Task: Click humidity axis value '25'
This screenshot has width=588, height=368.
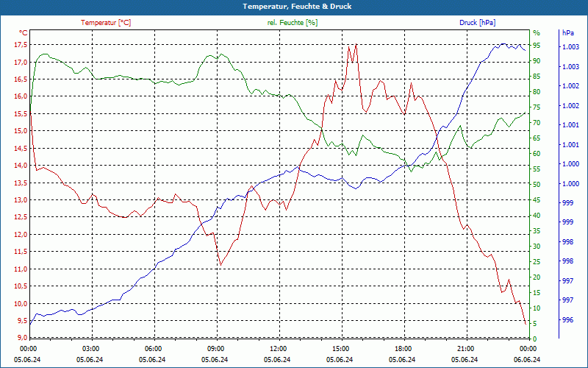Action: coord(537,262)
